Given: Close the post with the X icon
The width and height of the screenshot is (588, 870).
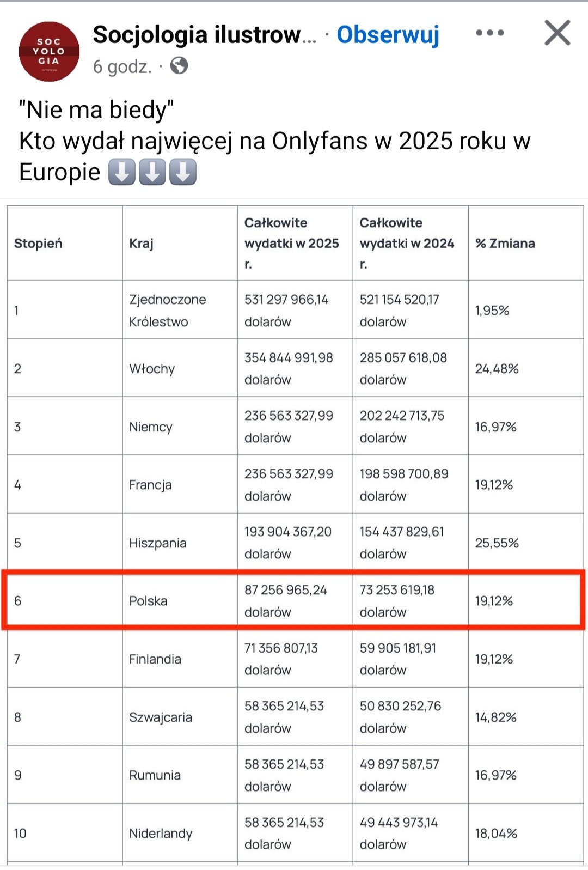Looking at the screenshot, I should coord(557,33).
